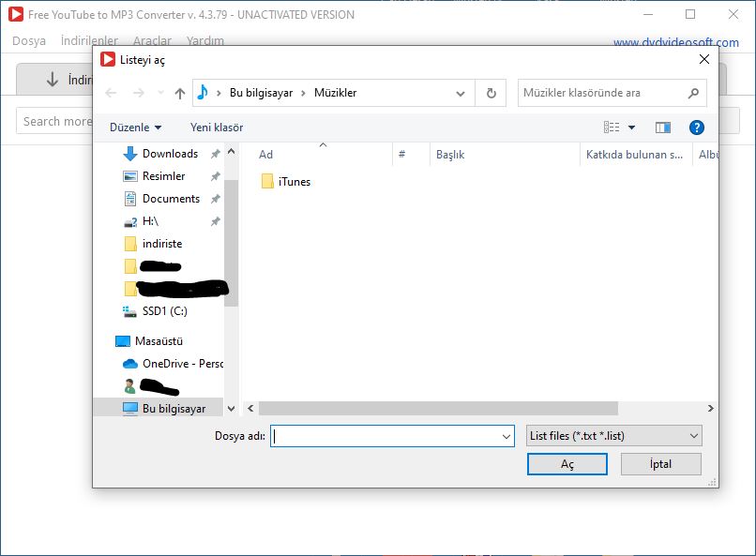Open the Düzenle dropdown menu

135,128
